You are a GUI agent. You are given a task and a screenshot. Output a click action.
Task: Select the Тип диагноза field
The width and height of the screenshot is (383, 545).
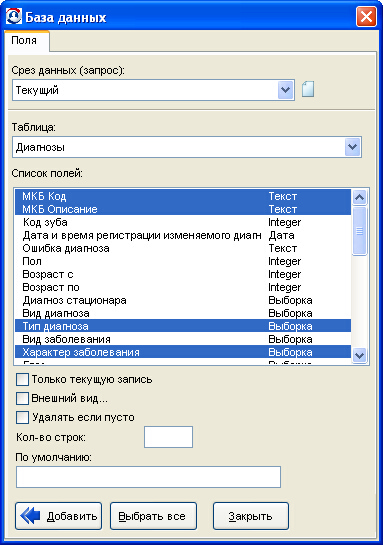click(183, 326)
